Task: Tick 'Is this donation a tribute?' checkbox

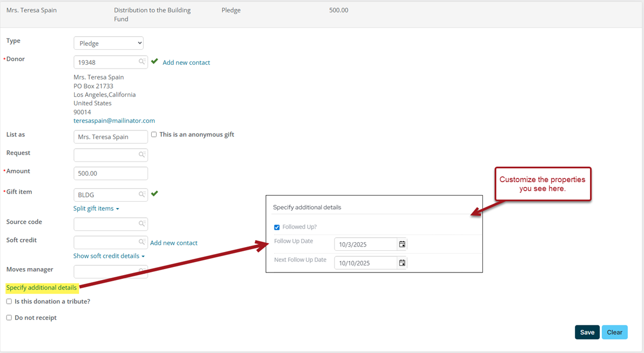Action: click(9, 302)
